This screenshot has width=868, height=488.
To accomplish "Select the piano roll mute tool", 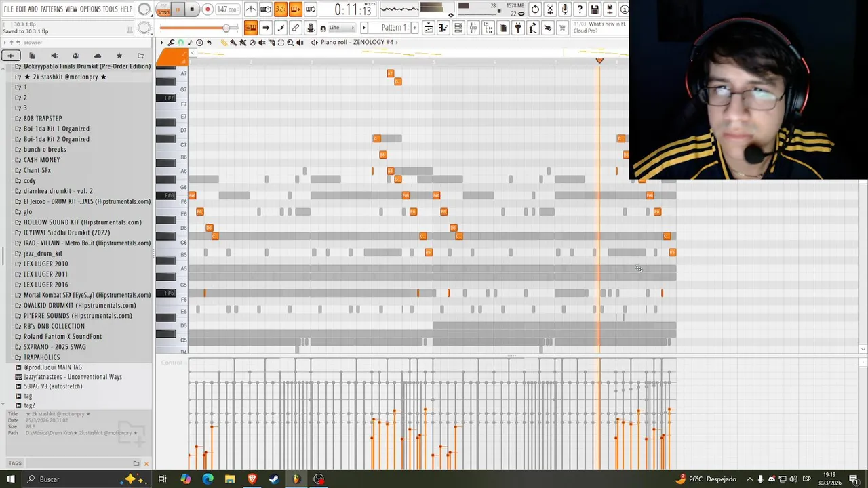I will [x=262, y=43].
